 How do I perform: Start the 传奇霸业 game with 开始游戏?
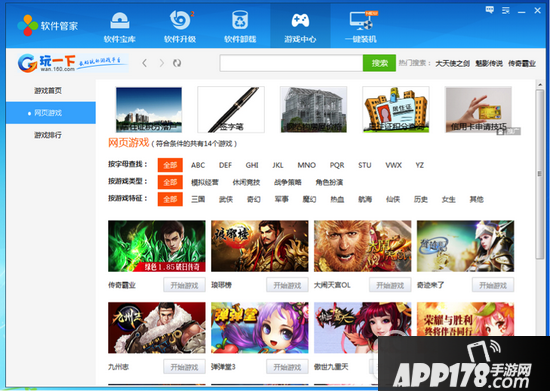[x=185, y=285]
